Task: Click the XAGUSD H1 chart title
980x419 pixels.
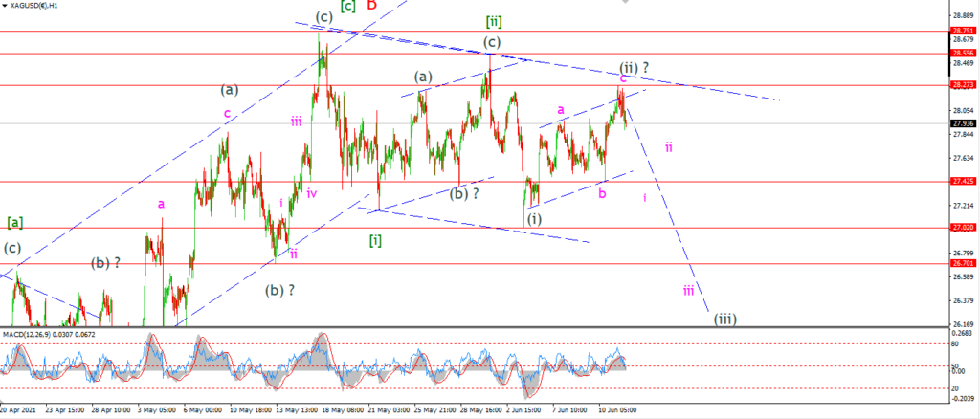Action: (x=35, y=6)
